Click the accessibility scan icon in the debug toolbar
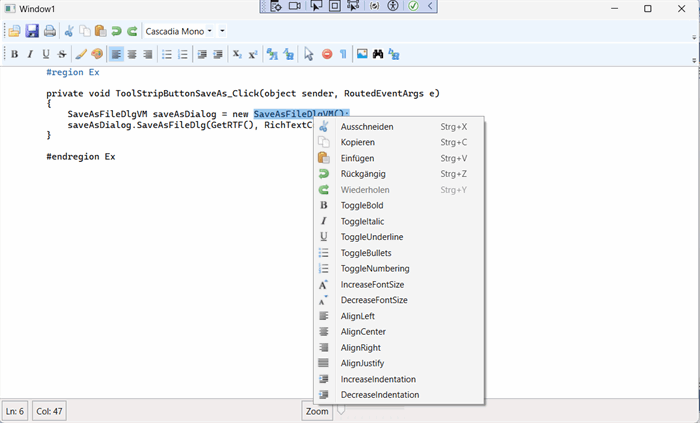The height and width of the screenshot is (423, 700). [x=393, y=6]
